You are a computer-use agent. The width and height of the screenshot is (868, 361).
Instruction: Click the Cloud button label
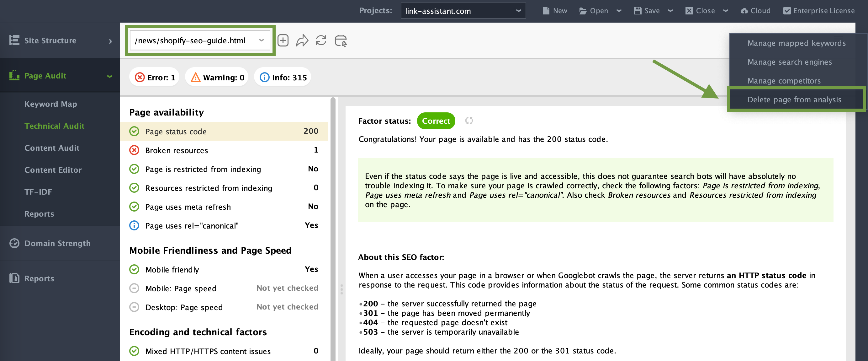click(760, 11)
